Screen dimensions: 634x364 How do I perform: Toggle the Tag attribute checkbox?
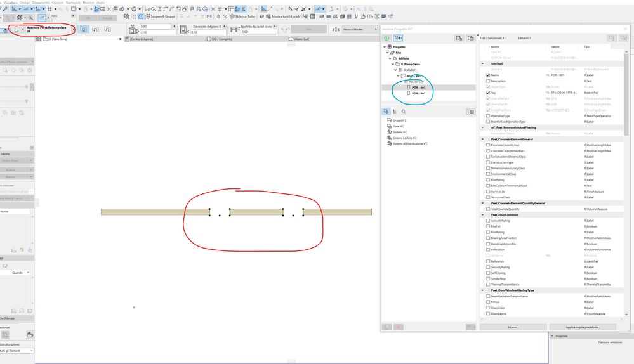[488, 93]
